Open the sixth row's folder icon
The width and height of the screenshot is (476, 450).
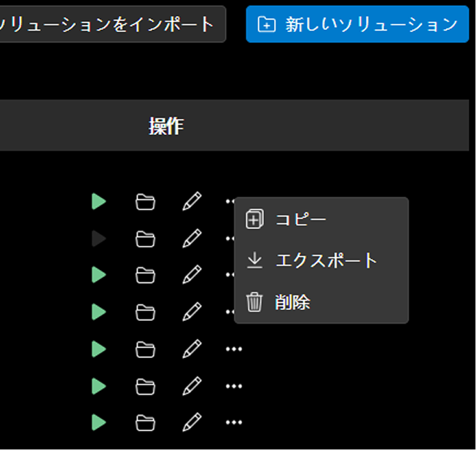[x=146, y=386]
